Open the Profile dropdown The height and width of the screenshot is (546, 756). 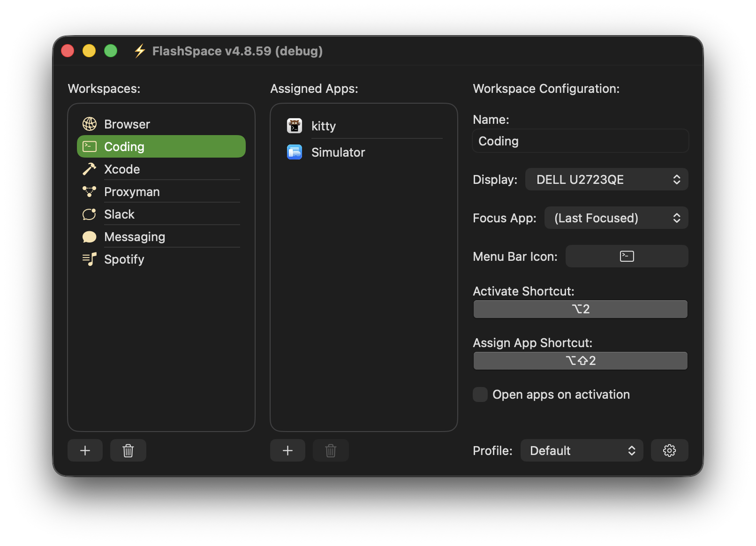(582, 450)
